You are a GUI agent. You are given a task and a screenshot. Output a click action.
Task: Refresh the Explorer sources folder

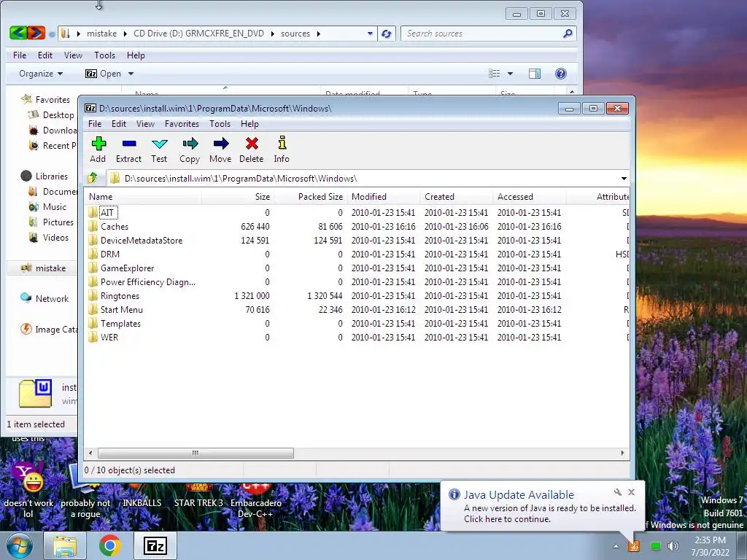[x=387, y=34]
